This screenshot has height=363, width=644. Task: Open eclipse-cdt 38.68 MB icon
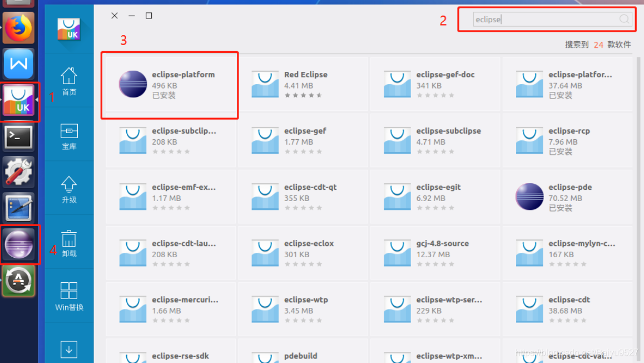pos(529,309)
